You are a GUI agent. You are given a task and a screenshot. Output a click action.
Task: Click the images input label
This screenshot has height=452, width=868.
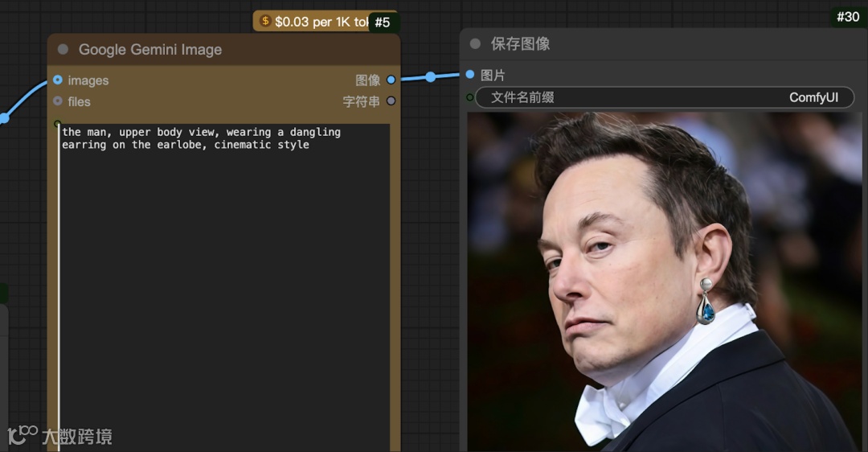point(88,80)
